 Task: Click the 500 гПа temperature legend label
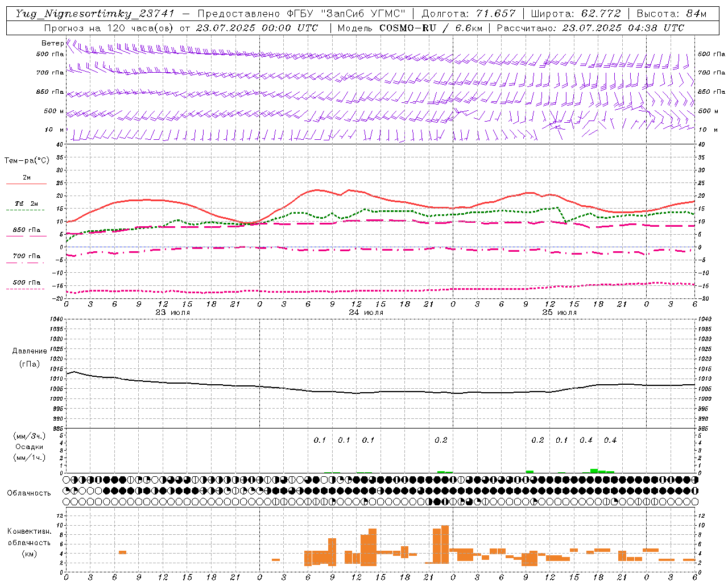26,282
